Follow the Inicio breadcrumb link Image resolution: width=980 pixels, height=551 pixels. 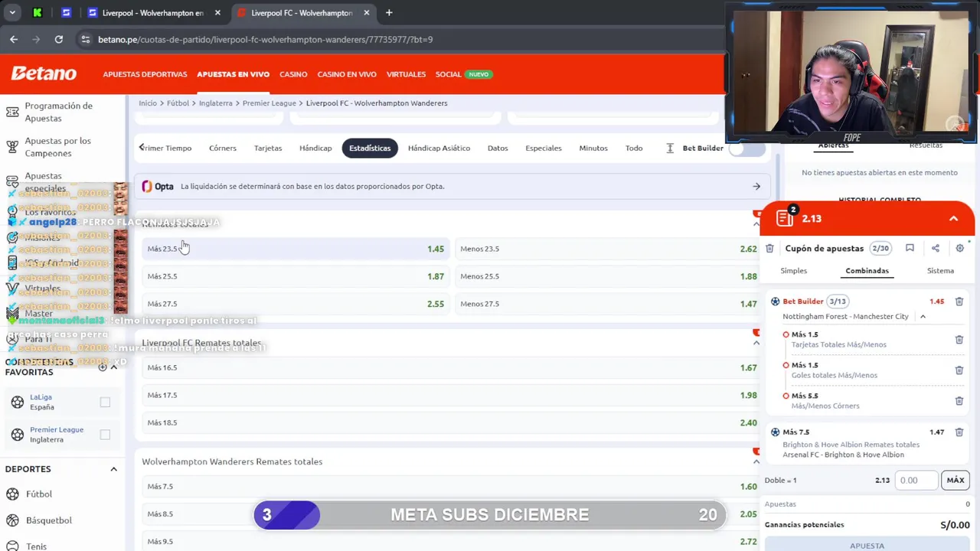[148, 103]
